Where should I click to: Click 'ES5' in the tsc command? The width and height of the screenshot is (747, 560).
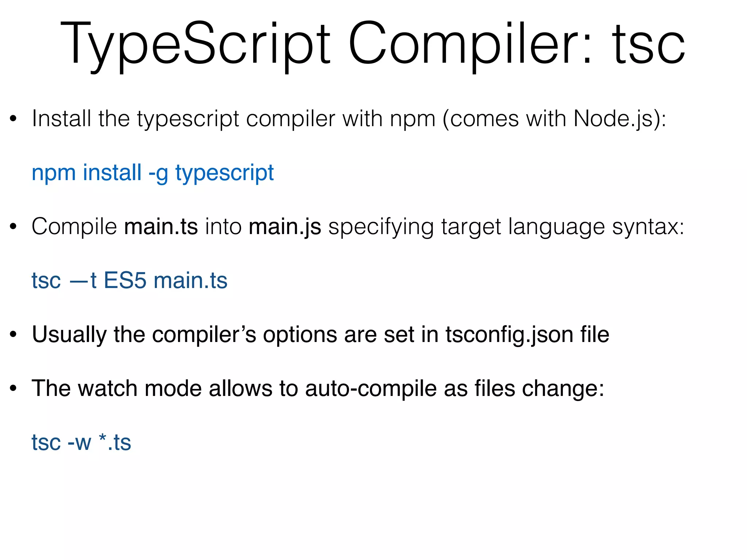[x=125, y=281]
